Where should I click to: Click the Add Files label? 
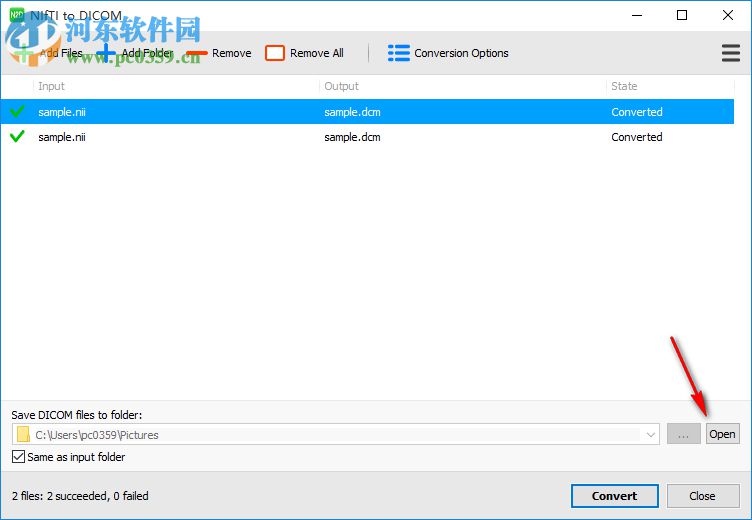coord(61,53)
